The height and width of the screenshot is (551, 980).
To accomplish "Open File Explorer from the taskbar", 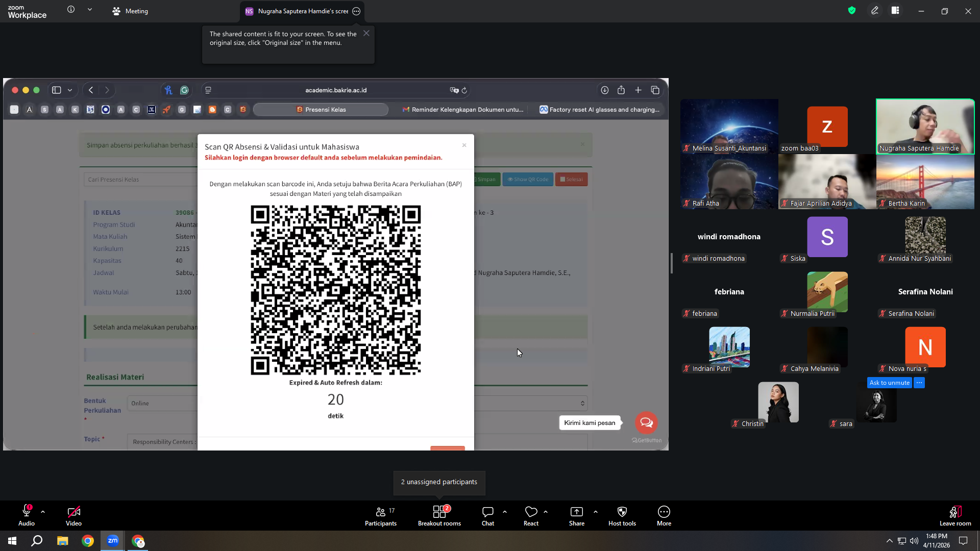I will tap(62, 541).
